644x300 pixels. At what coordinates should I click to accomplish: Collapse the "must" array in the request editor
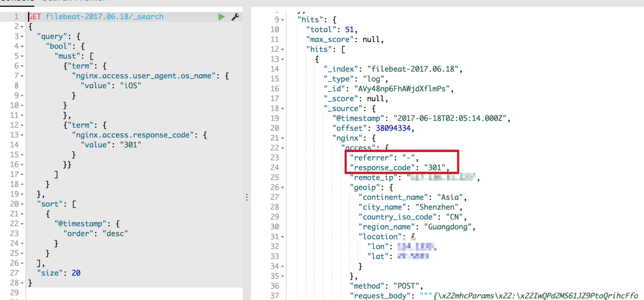tap(22, 56)
